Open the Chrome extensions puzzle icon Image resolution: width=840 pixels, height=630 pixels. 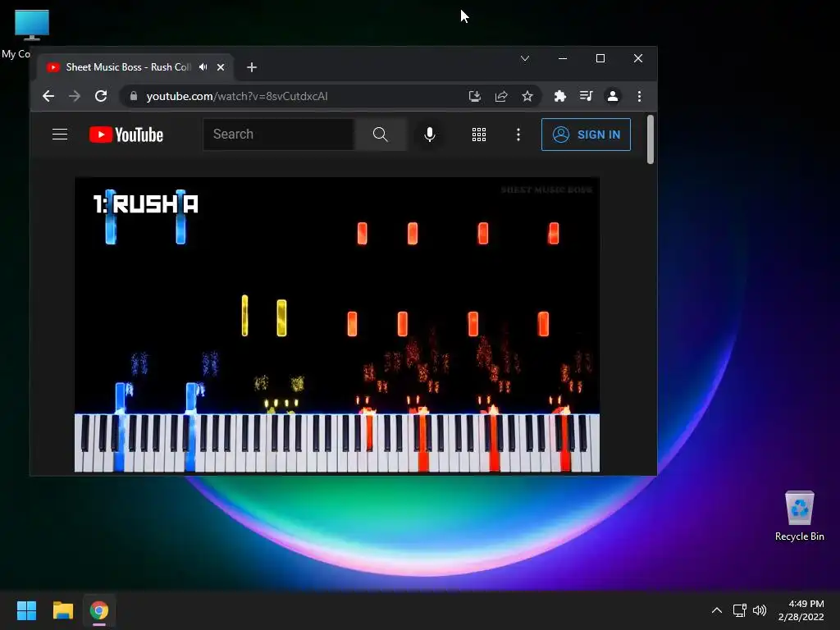click(559, 96)
